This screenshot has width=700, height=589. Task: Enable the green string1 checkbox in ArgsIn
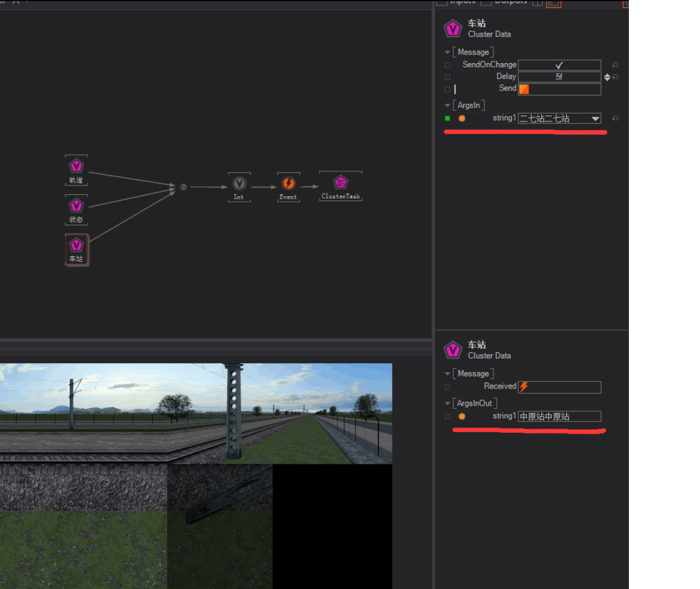click(448, 118)
